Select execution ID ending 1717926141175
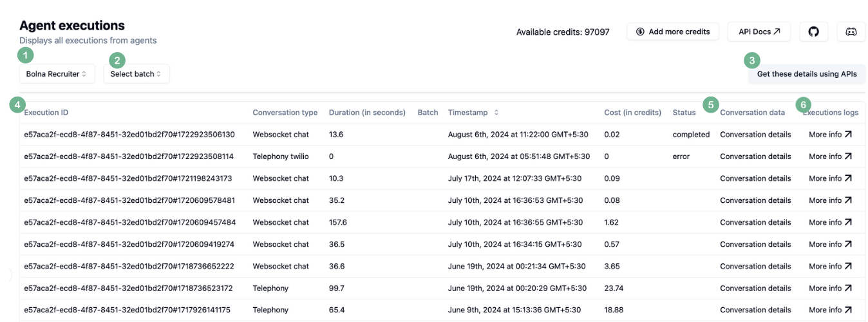This screenshot has height=322, width=868. point(127,310)
